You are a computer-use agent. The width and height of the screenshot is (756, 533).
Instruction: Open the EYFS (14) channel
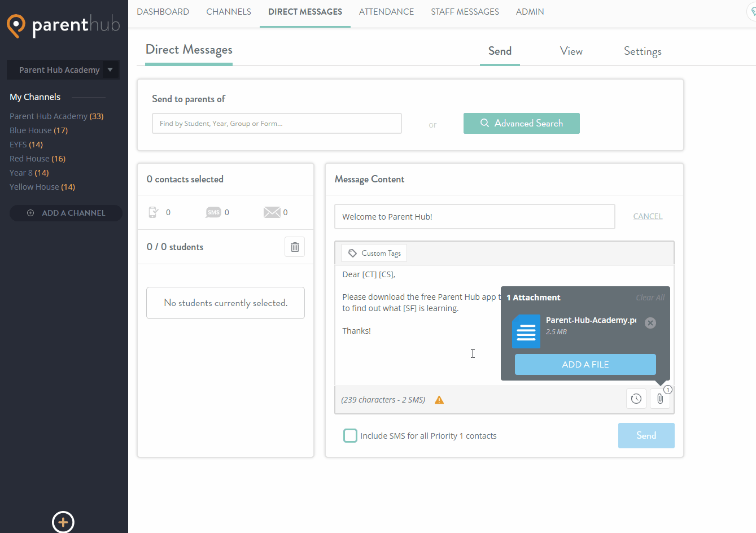point(26,145)
